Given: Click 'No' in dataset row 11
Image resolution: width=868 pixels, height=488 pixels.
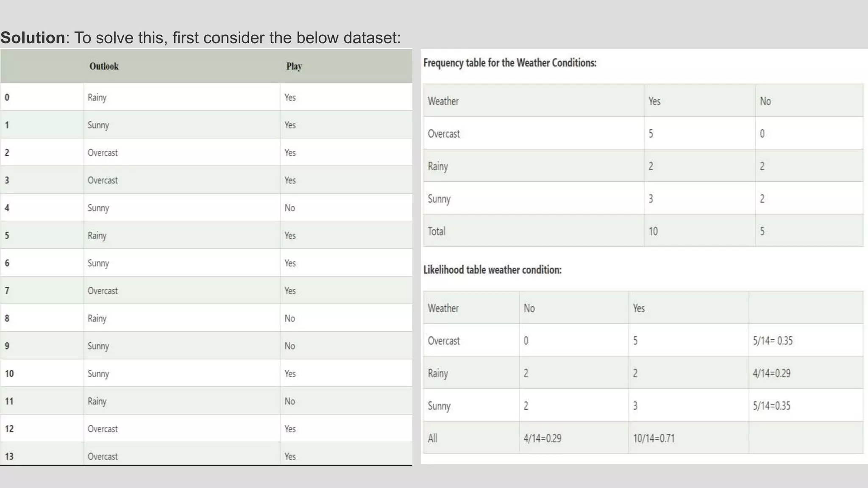Looking at the screenshot, I should [290, 401].
